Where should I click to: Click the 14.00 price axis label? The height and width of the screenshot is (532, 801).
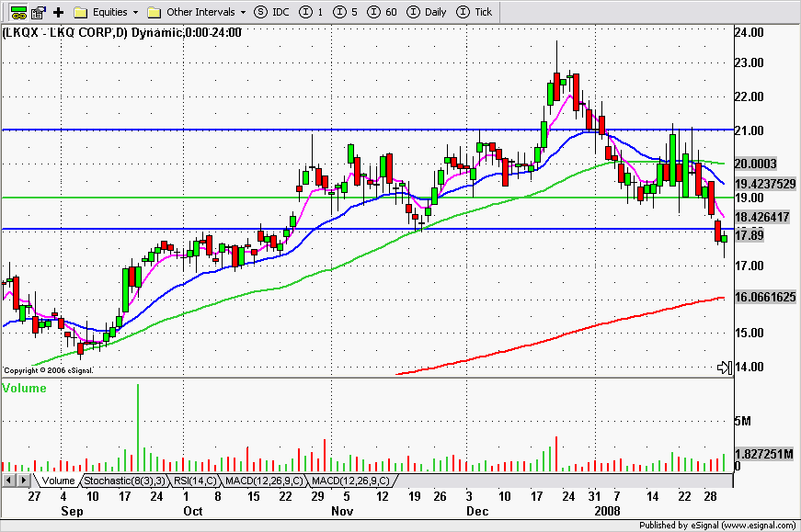click(749, 367)
